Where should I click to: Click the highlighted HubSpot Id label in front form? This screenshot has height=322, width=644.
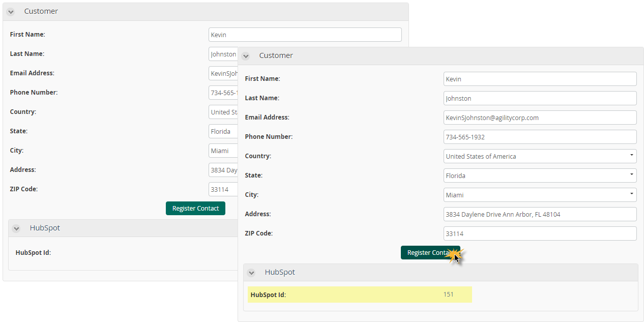[268, 295]
